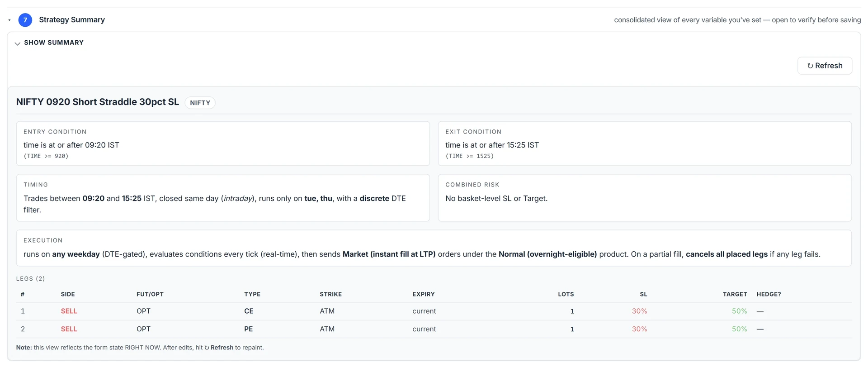Click the HEDGE? column header
The image size is (868, 368).
coord(769,294)
